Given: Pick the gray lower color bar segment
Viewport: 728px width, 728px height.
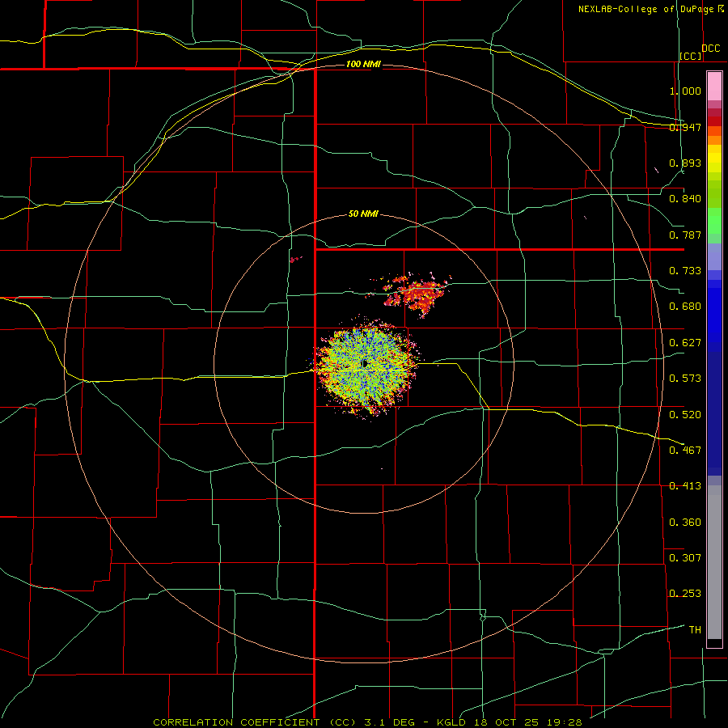Looking at the screenshot, I should coord(714,562).
